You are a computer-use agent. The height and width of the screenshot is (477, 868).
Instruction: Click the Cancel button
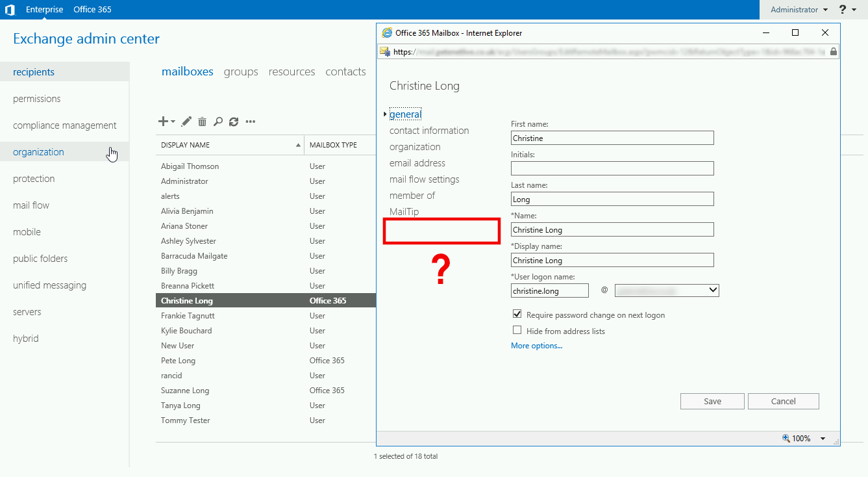tap(783, 401)
